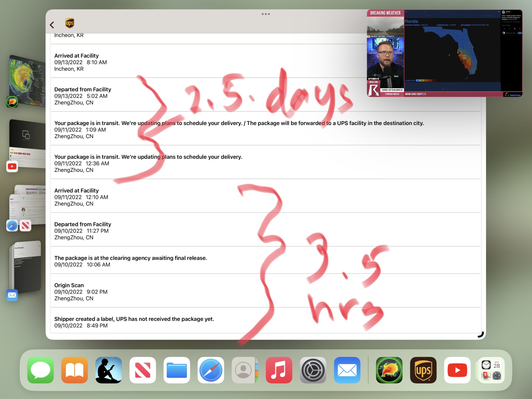Screen dimensions: 532x399
Task: Grab the window resize handle corner
Action: [x=481, y=334]
